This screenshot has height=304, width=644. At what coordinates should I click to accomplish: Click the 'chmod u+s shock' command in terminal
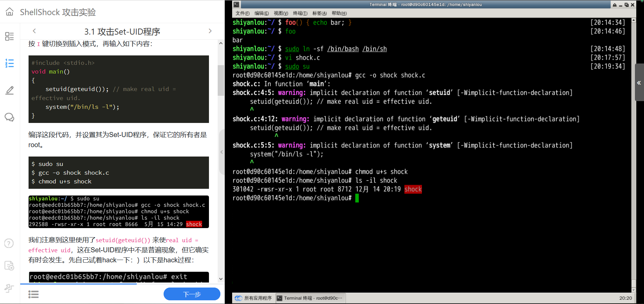click(x=381, y=172)
